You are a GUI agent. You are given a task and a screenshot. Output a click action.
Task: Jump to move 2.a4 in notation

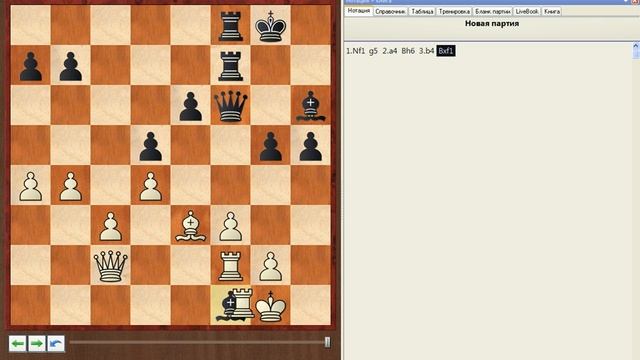pos(390,51)
